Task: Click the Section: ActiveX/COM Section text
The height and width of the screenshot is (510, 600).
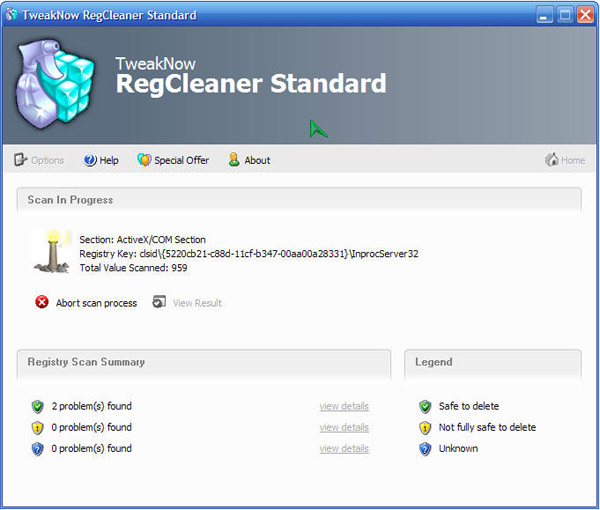Action: click(142, 240)
